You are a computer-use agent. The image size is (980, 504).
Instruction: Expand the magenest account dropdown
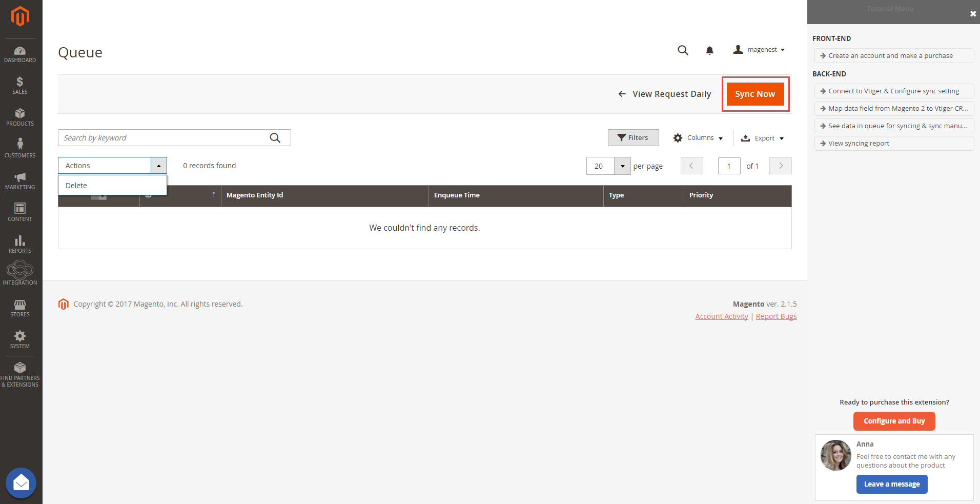[759, 50]
